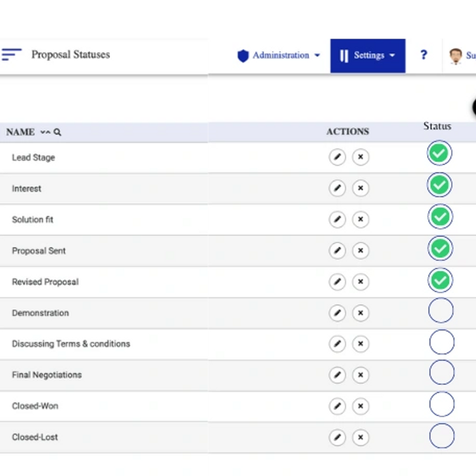The height and width of the screenshot is (476, 476).
Task: Select the Lead Stage row name
Action: coord(33,158)
